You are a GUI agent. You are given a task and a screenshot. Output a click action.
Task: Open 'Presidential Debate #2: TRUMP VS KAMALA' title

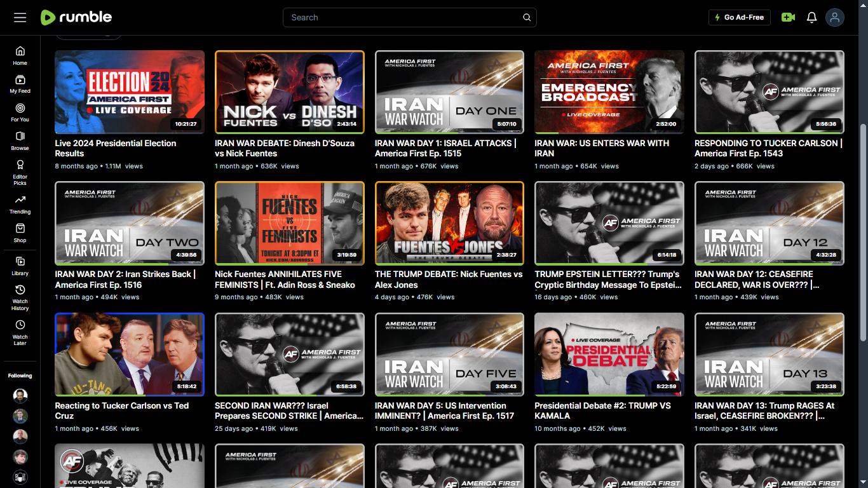(x=602, y=410)
